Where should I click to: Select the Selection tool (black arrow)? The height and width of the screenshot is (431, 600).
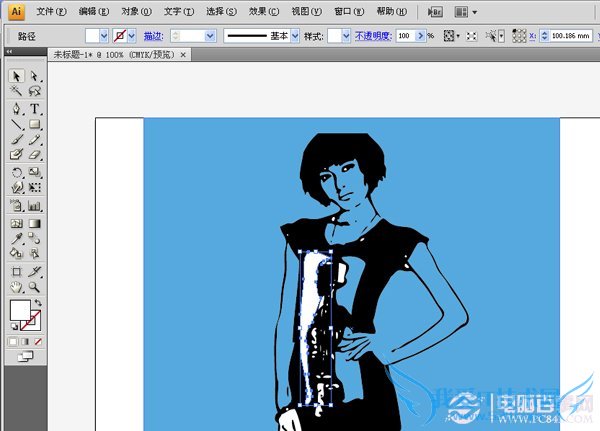[16, 76]
